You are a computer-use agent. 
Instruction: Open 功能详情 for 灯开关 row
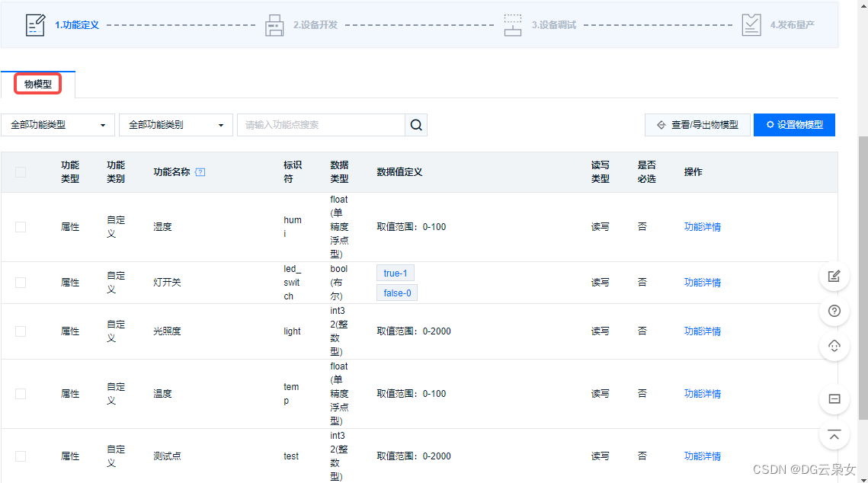tap(703, 283)
